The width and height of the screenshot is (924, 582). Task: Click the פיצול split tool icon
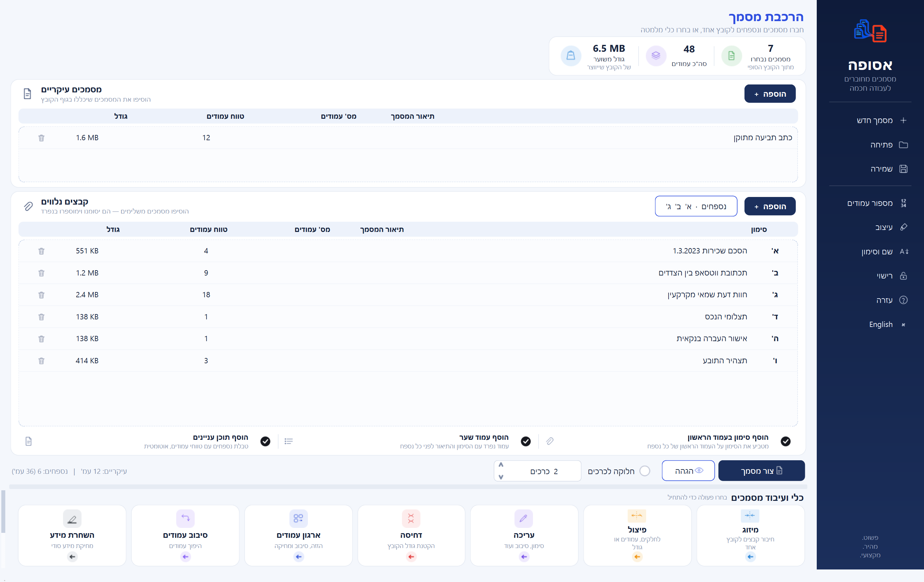(x=637, y=516)
